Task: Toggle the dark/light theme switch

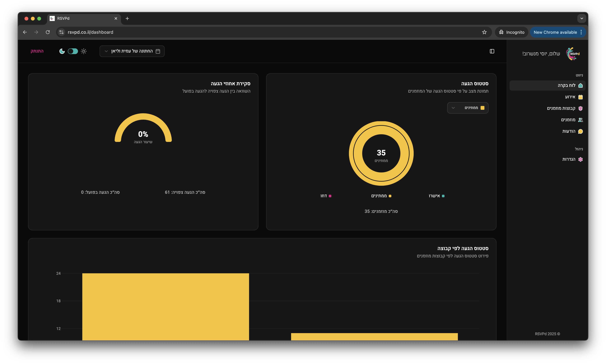Action: tap(73, 51)
